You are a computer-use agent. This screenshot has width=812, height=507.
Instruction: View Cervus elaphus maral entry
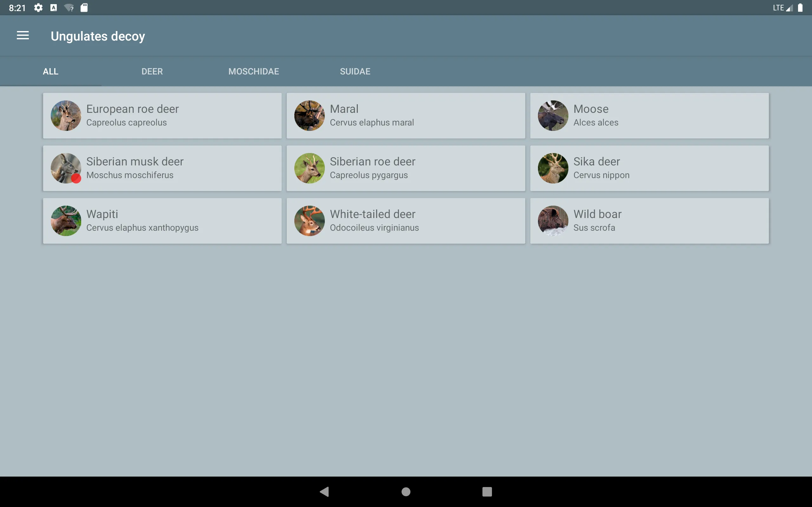(x=406, y=115)
